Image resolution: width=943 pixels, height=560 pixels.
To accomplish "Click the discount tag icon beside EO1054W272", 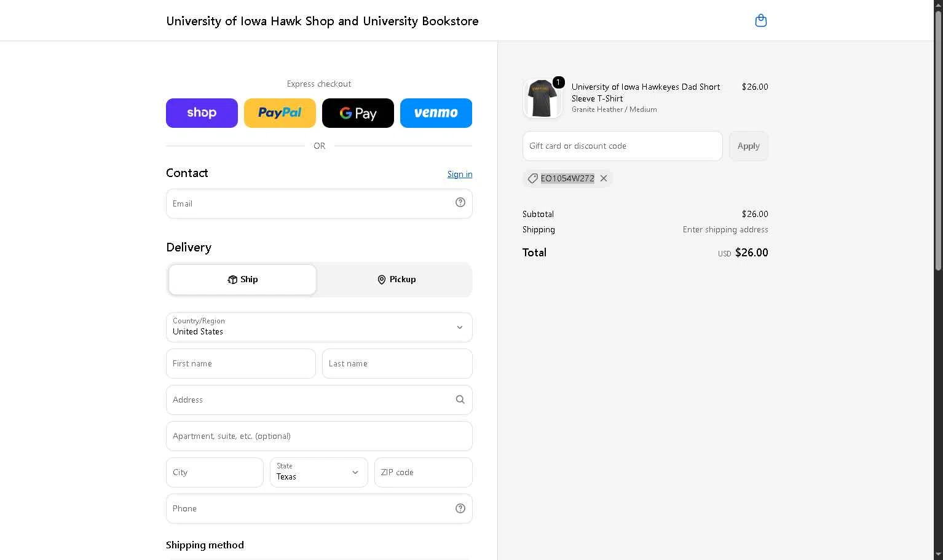I will 533,178.
